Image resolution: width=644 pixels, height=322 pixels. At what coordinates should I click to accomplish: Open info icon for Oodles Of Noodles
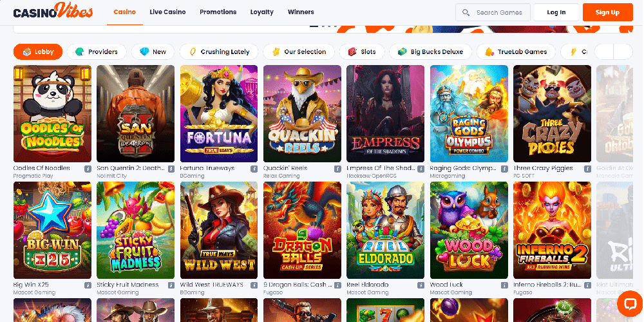coord(87,169)
